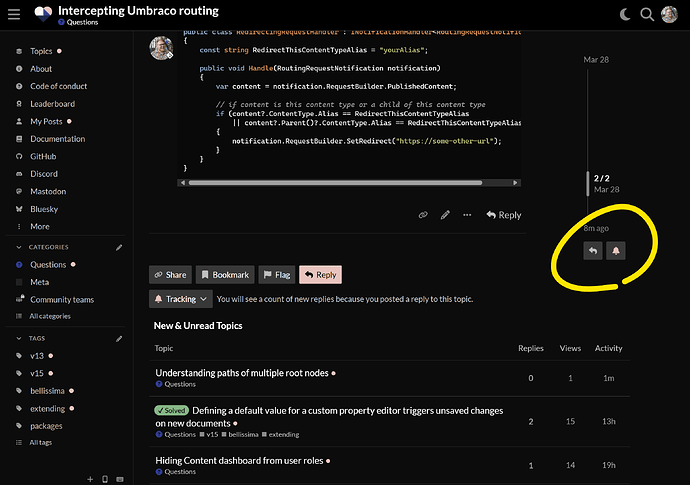The height and width of the screenshot is (485, 690).
Task: View My Posts in sidebar
Action: 46,121
